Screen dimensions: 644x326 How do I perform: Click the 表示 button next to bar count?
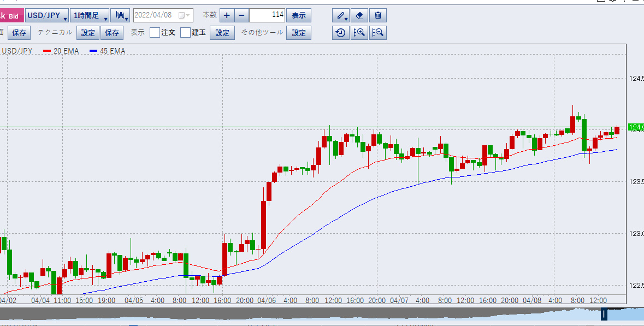click(x=299, y=15)
